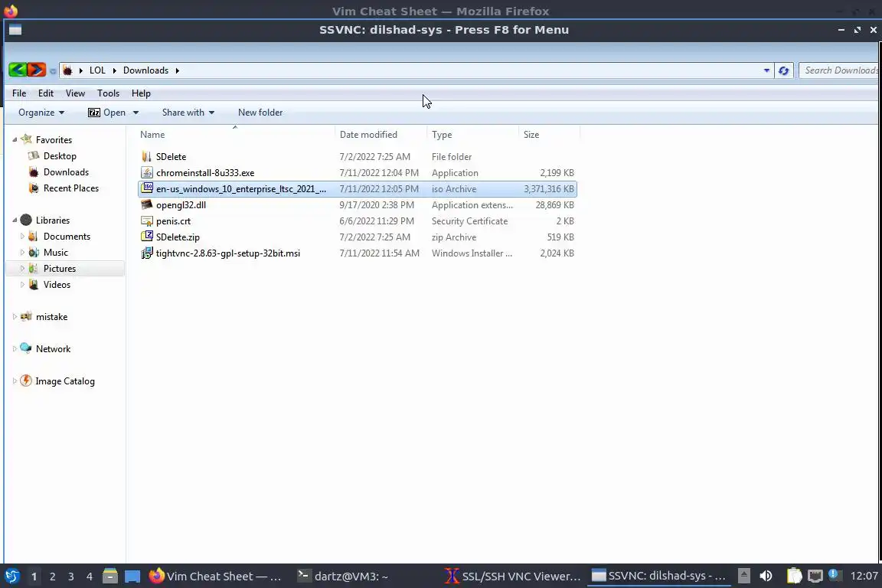Expand the dropdown arrow next to Open

(x=136, y=113)
